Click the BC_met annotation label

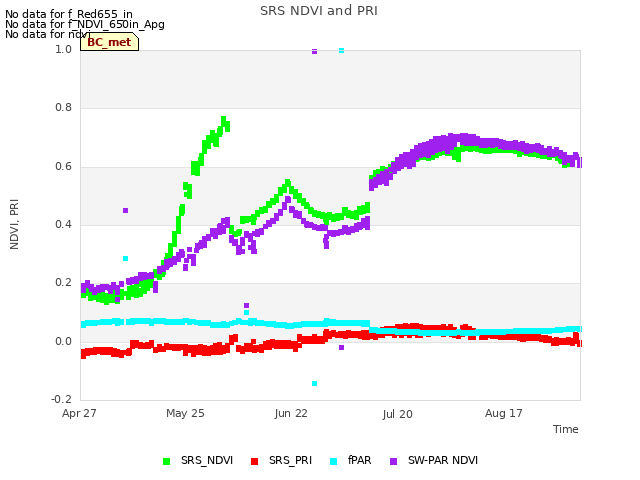point(109,42)
